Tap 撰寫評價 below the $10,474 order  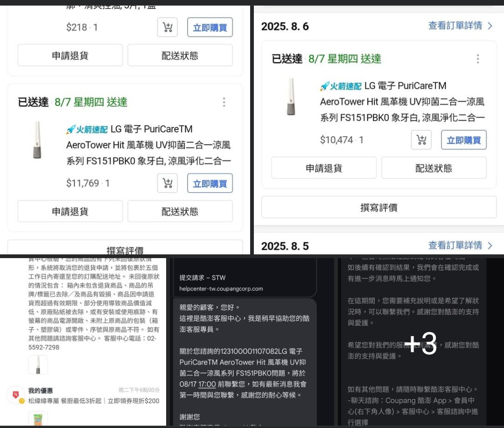[379, 207]
